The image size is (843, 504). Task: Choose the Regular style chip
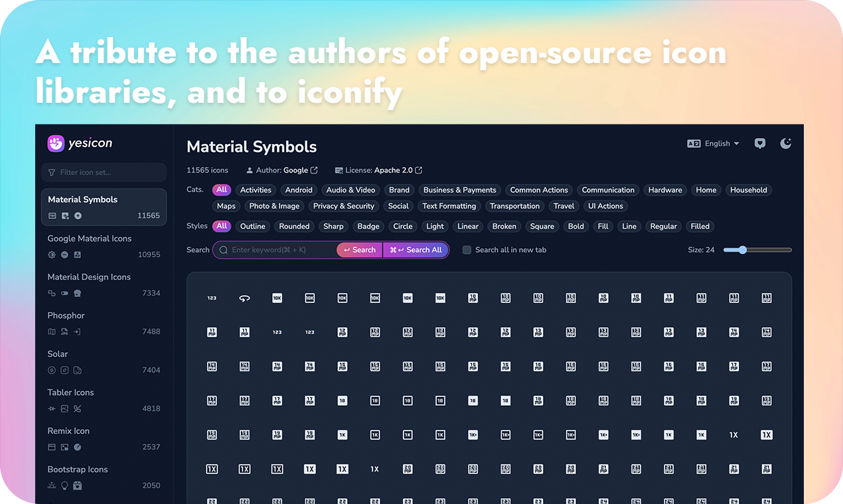[663, 226]
